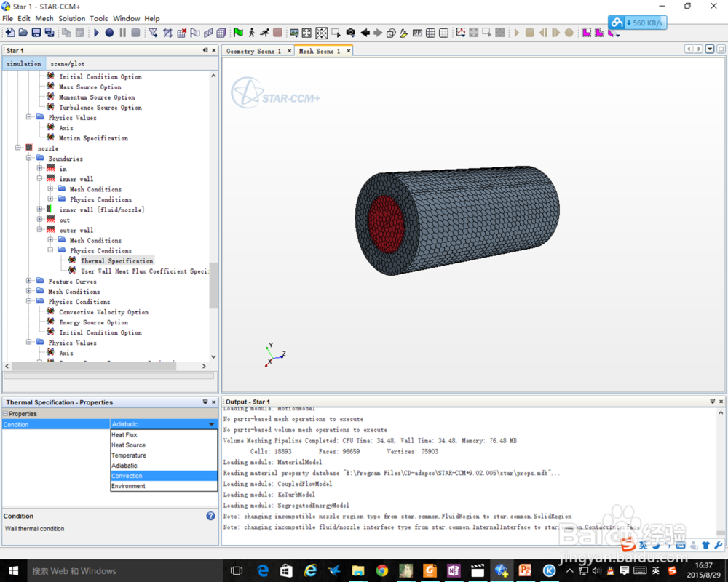Click the fx Field Function icon
This screenshot has width=728, height=582.
coord(404,33)
